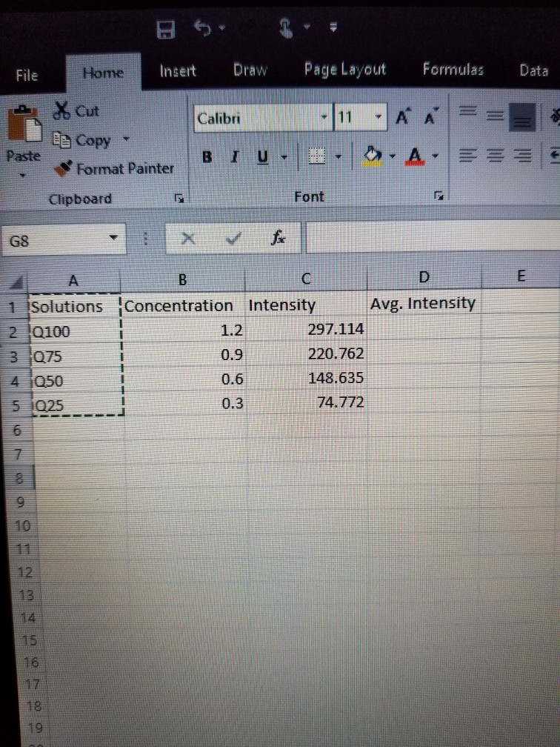The height and width of the screenshot is (747, 560).
Task: Click the Cancel X in formula bar
Action: [188, 238]
